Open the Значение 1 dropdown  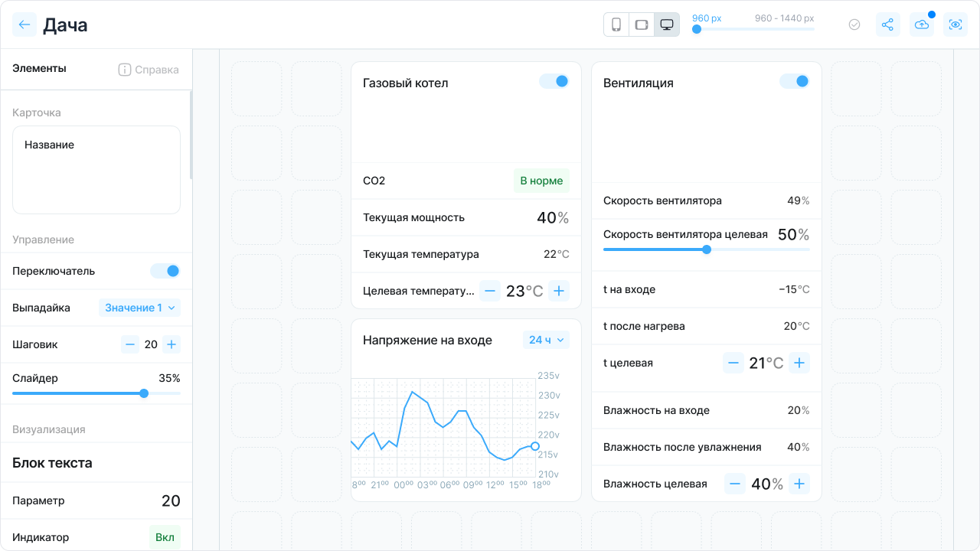[139, 308]
